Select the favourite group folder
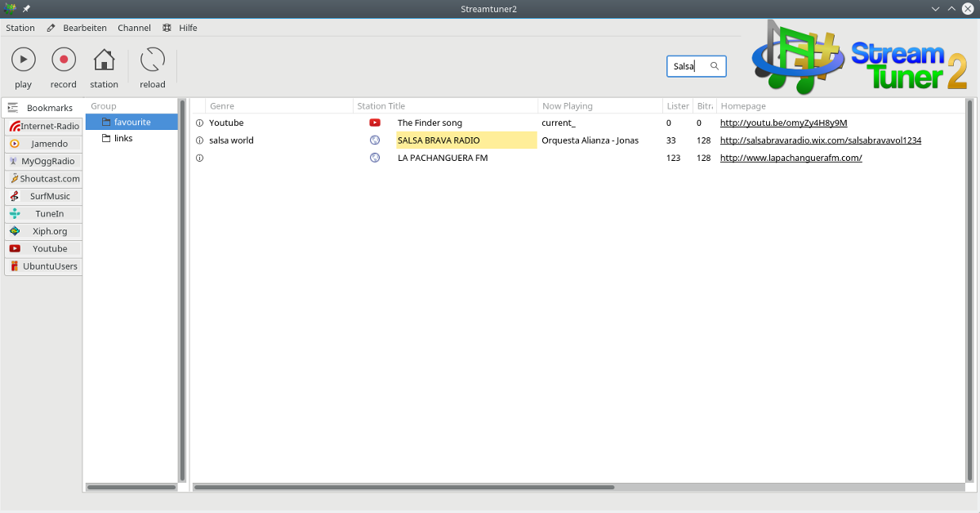The height and width of the screenshot is (513, 980). pos(131,122)
